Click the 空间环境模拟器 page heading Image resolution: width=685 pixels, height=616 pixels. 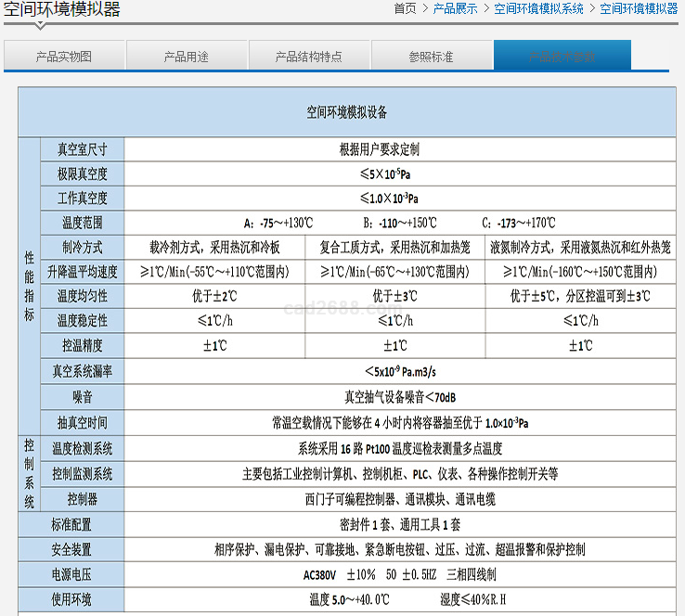coord(61,10)
